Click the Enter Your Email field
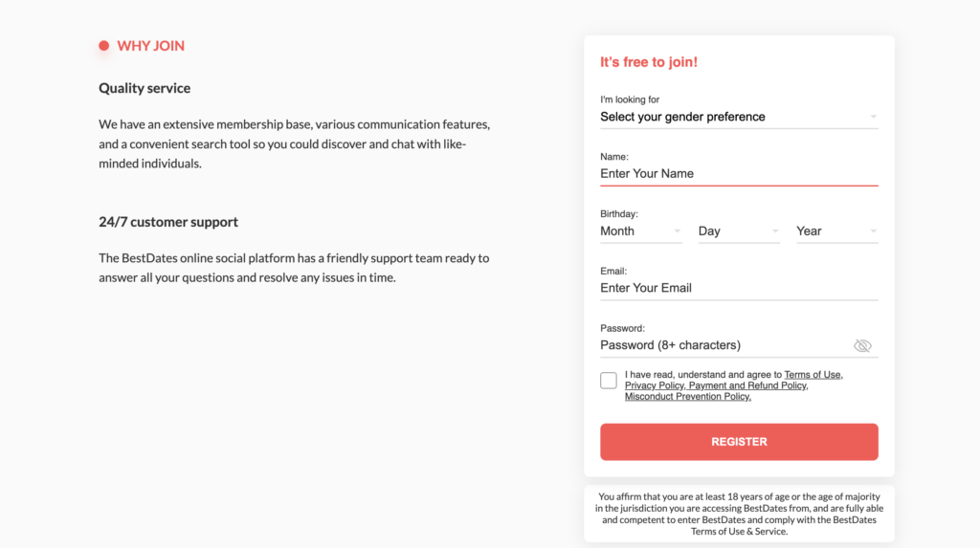This screenshot has width=980, height=548. [x=737, y=288]
